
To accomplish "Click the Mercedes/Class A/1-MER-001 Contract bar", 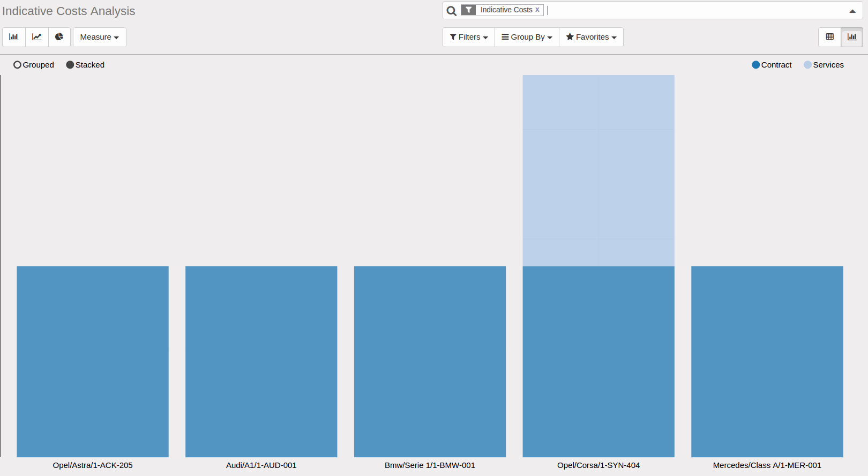I will pyautogui.click(x=767, y=362).
